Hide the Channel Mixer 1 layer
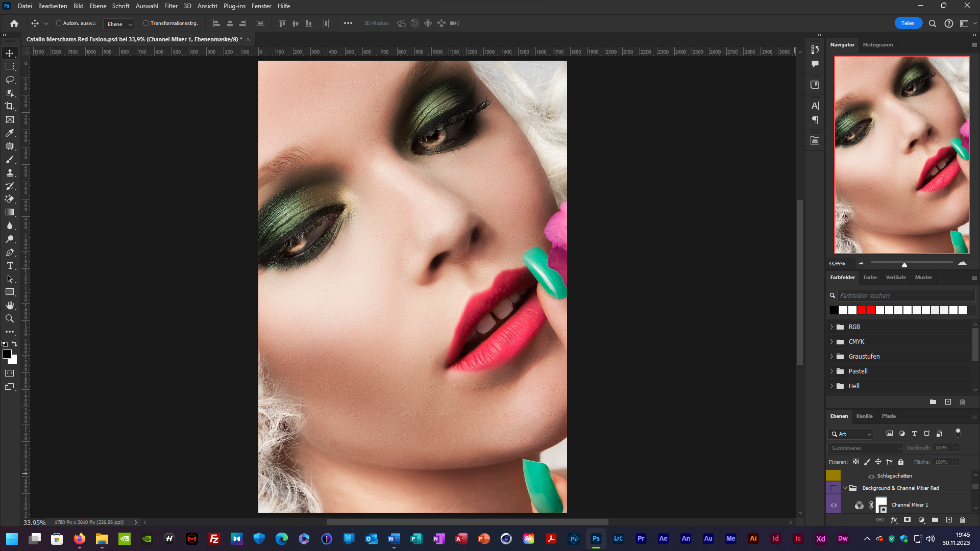 834,505
